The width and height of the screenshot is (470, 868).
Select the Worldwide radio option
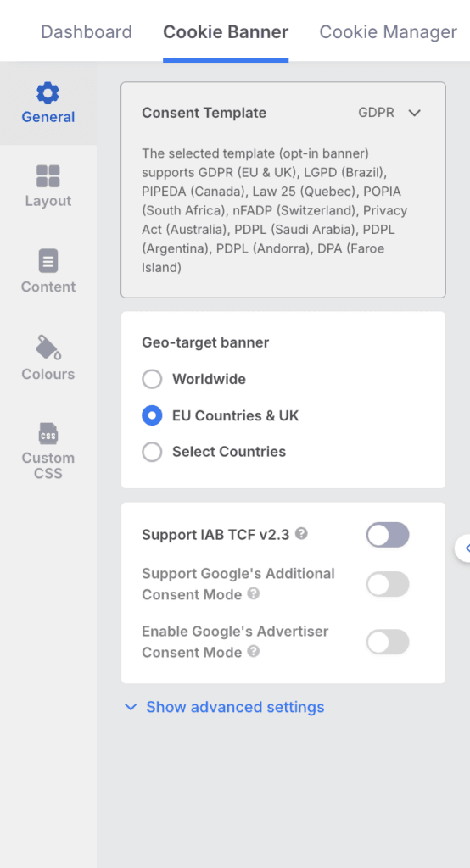tap(152, 379)
